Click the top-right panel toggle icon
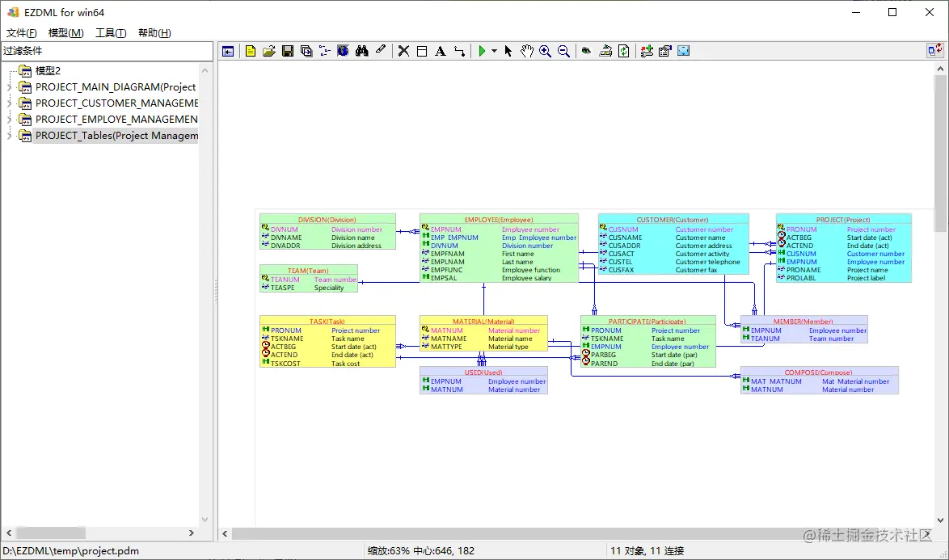Image resolution: width=949 pixels, height=560 pixels. 935,50
